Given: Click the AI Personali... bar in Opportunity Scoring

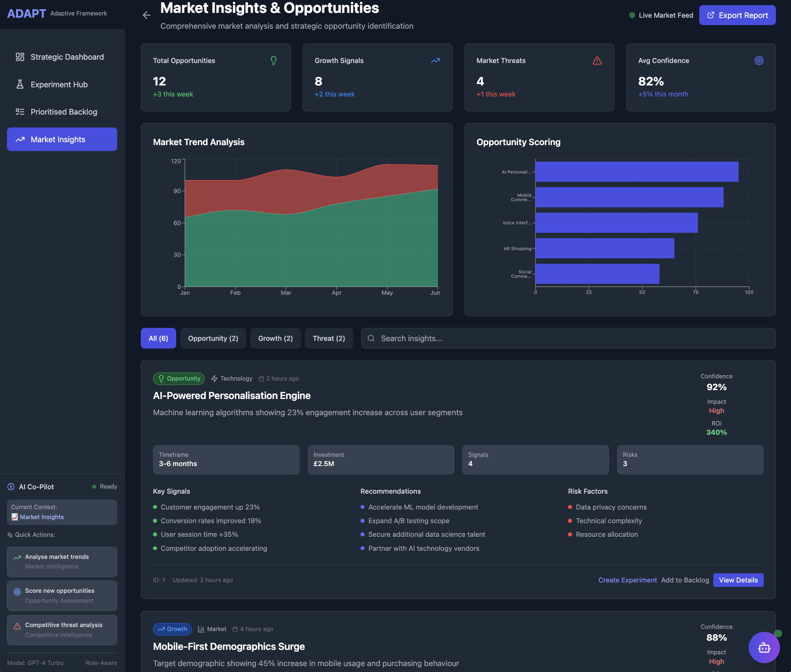Looking at the screenshot, I should tap(637, 172).
